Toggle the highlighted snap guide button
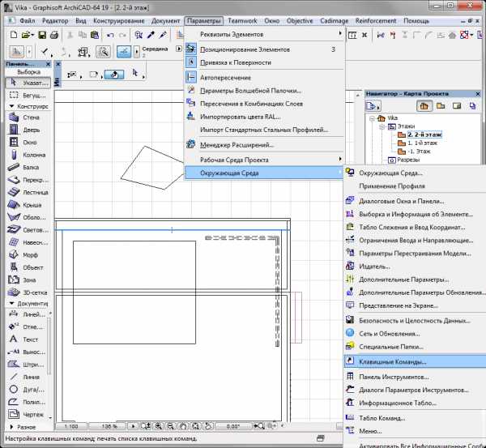Image resolution: width=486 pixels, height=448 pixels. pos(124,52)
